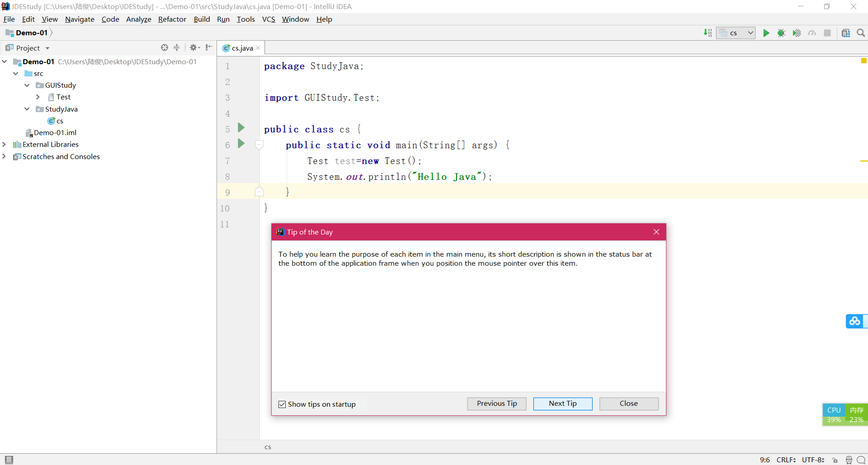Click line 7 code Test test=new Test()

pyautogui.click(x=364, y=161)
